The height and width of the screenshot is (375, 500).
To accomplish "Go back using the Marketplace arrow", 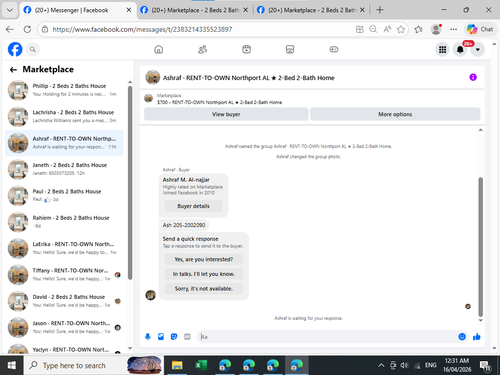I will click(x=13, y=69).
